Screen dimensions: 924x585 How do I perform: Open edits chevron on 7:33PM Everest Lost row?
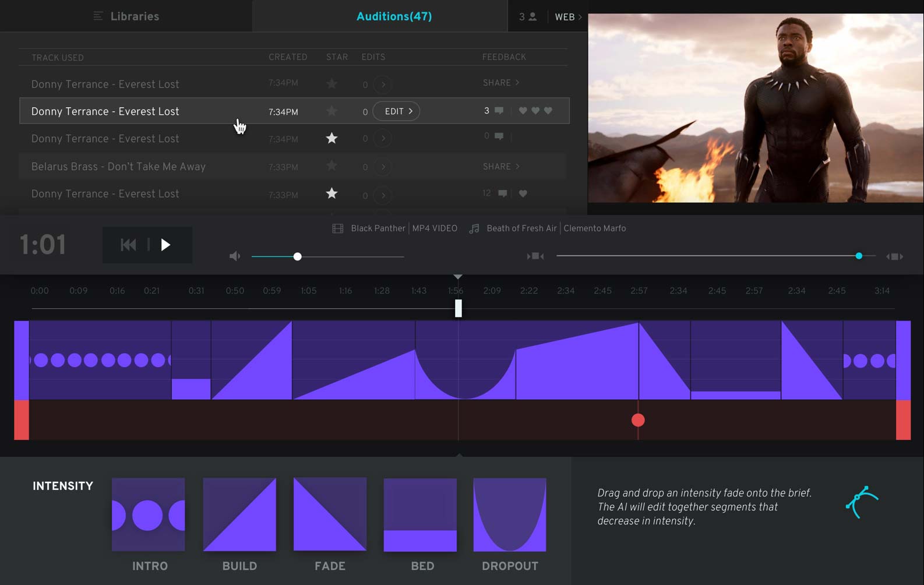tap(383, 195)
